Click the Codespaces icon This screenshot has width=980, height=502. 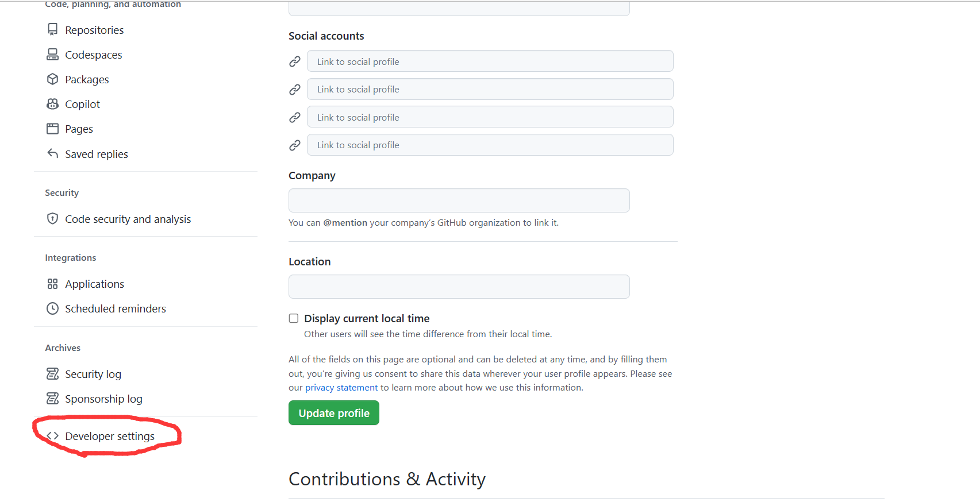(52, 55)
